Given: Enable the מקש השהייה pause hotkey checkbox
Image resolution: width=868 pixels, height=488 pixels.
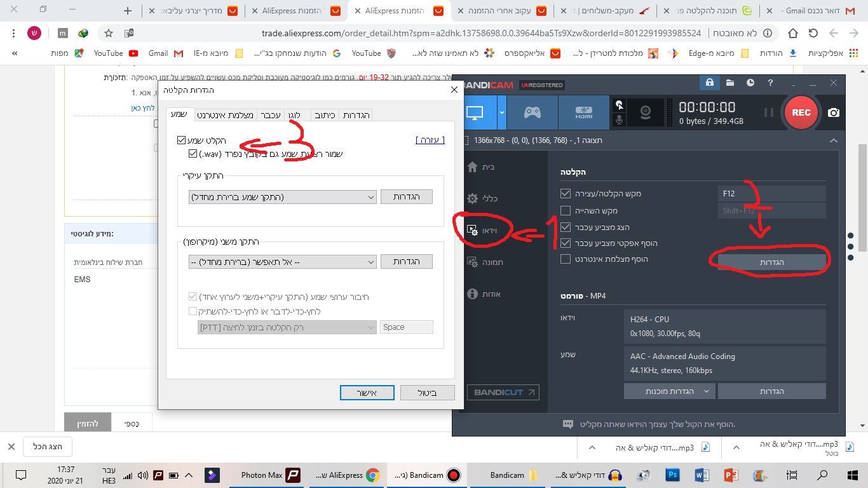Looking at the screenshot, I should pos(565,210).
